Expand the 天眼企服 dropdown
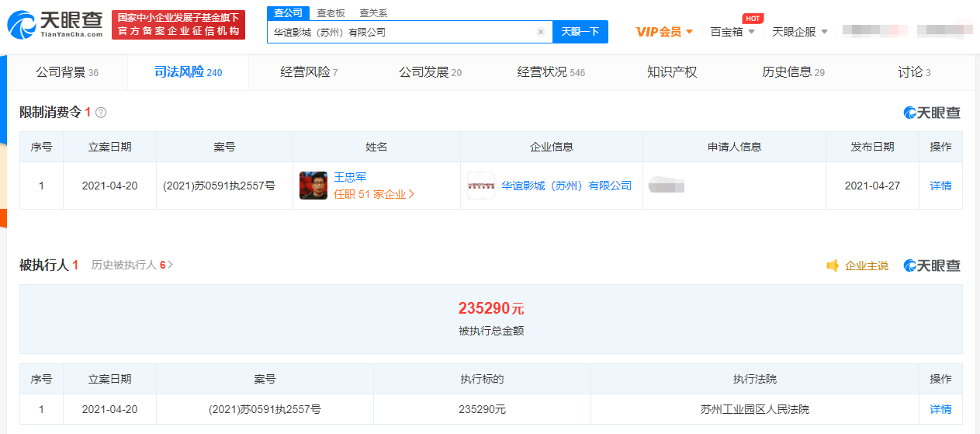Image resolution: width=980 pixels, height=434 pixels. click(824, 32)
